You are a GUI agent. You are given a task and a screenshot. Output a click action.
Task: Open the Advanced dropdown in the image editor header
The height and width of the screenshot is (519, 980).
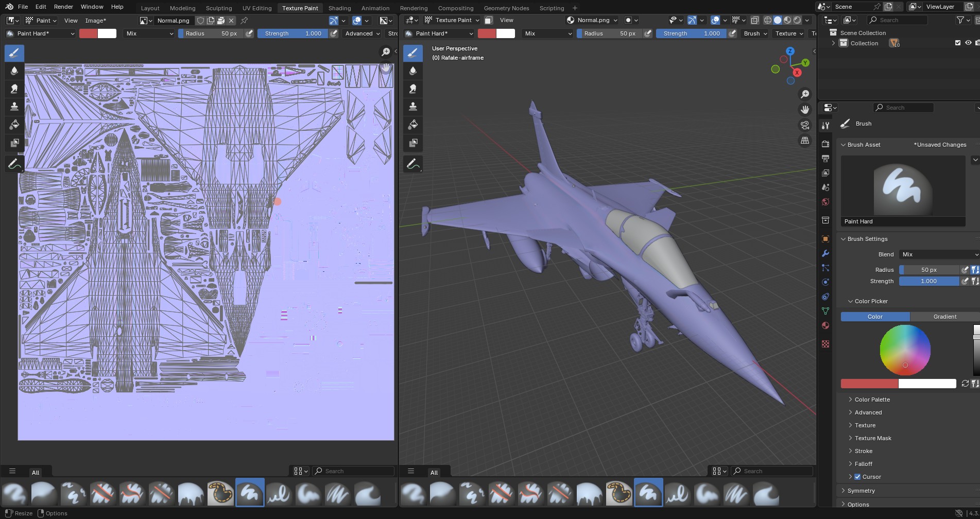(x=363, y=33)
